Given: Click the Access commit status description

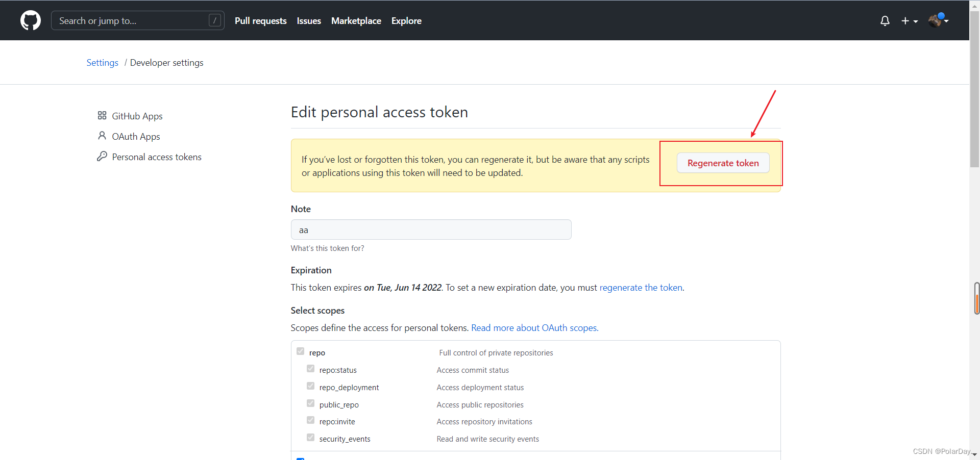Looking at the screenshot, I should (473, 370).
